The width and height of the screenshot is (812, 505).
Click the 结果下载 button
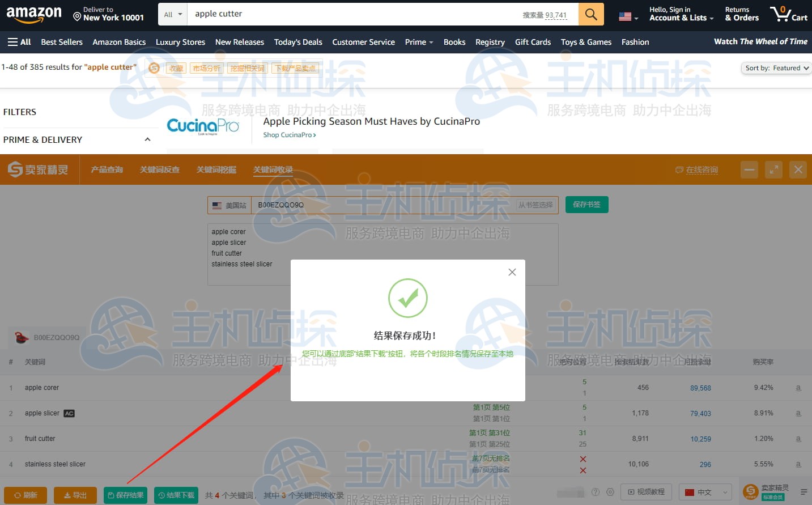pos(176,495)
